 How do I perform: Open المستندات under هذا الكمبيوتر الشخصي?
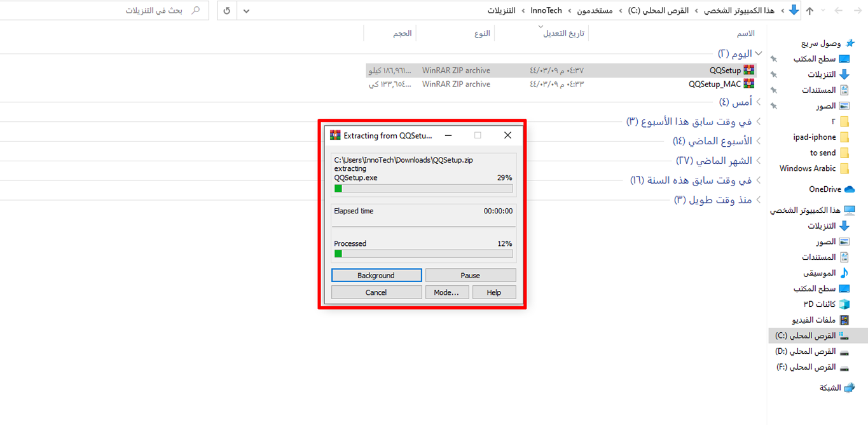click(x=825, y=257)
